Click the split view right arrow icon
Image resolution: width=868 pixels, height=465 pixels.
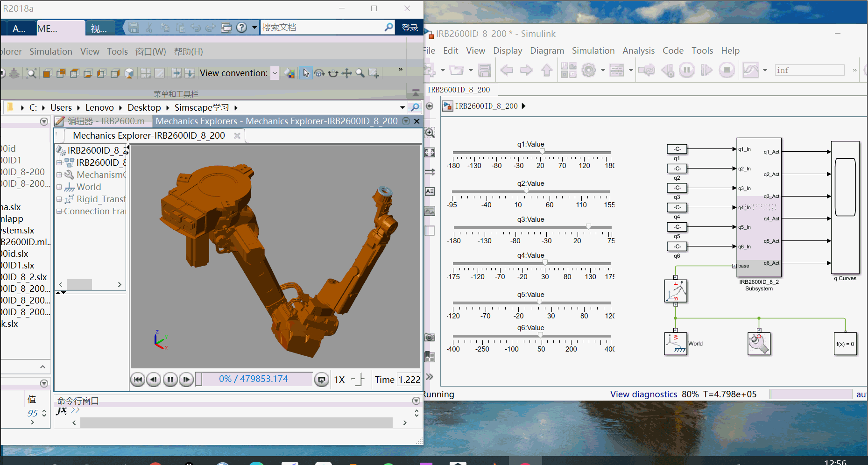[x=176, y=73]
